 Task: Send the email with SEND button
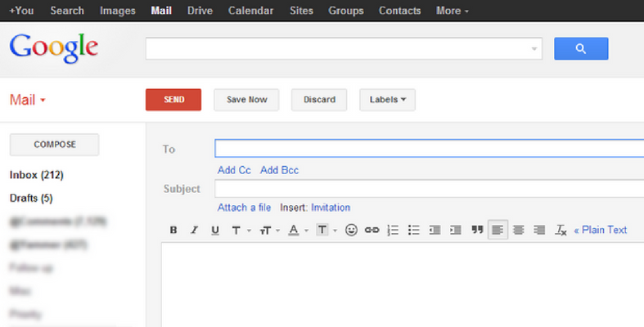[173, 100]
